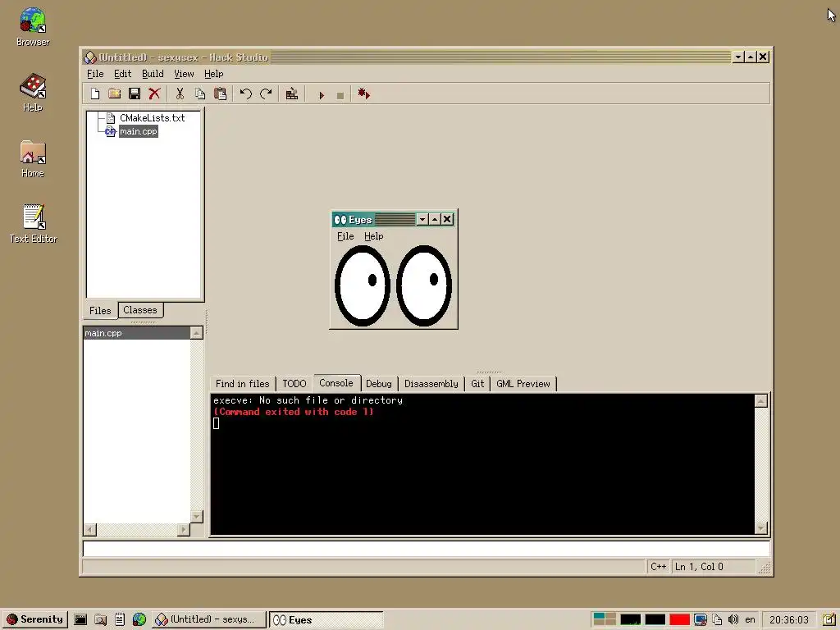The image size is (840, 630).
Task: Switch to Hack Studio taskbar button
Action: coord(209,619)
